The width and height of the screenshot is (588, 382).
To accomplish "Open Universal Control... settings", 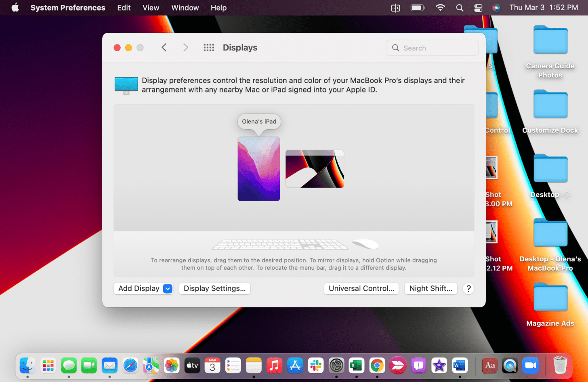I will 361,289.
